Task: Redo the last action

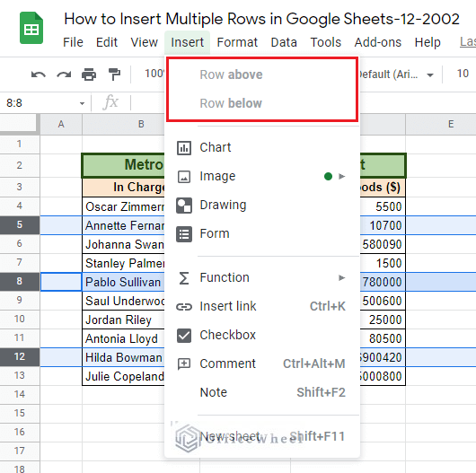Action: click(x=64, y=74)
